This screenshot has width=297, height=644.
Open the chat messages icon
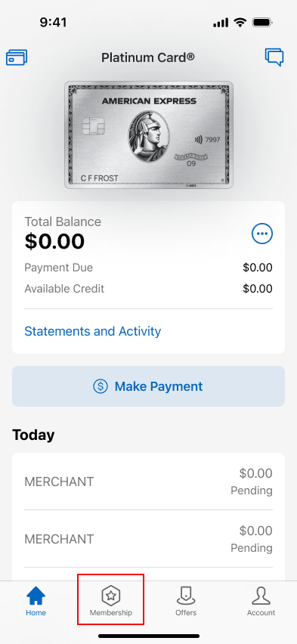click(274, 57)
